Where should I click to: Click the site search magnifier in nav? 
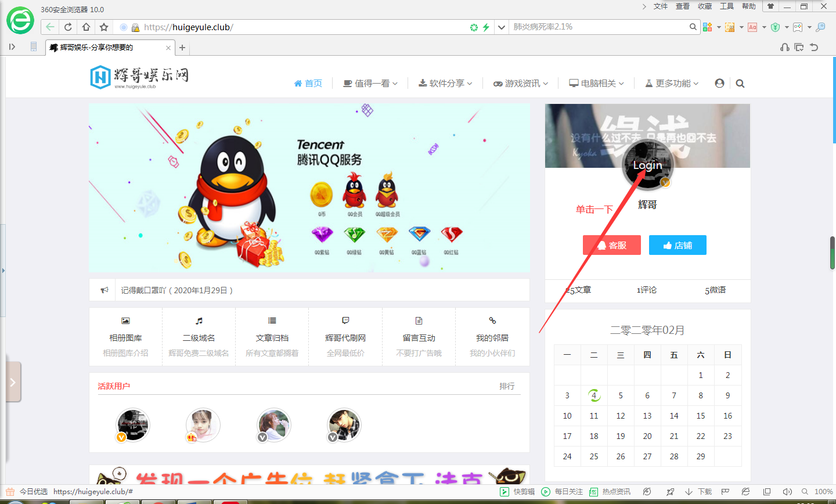click(x=740, y=83)
